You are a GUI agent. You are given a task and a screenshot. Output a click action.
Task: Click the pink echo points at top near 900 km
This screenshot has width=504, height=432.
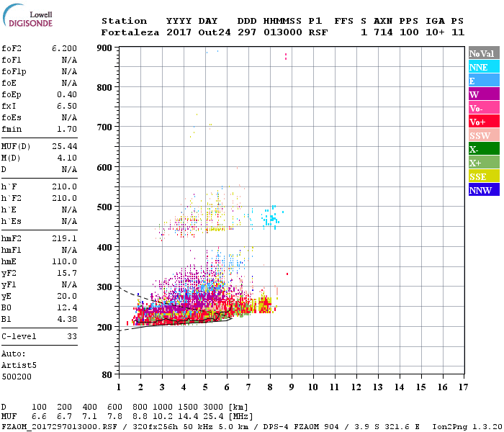click(286, 57)
